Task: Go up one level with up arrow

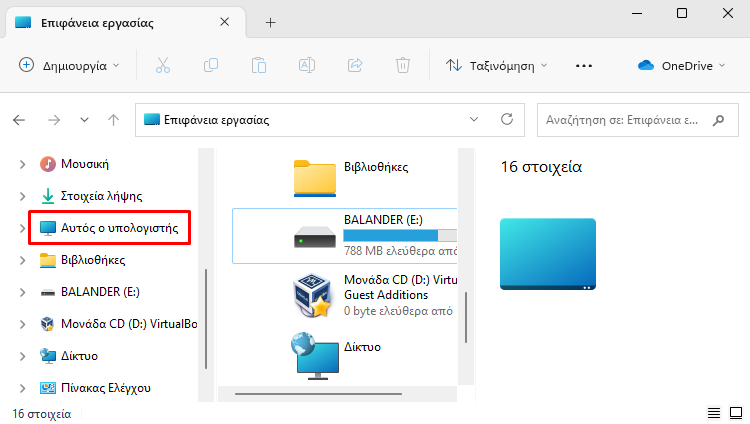Action: click(x=113, y=120)
